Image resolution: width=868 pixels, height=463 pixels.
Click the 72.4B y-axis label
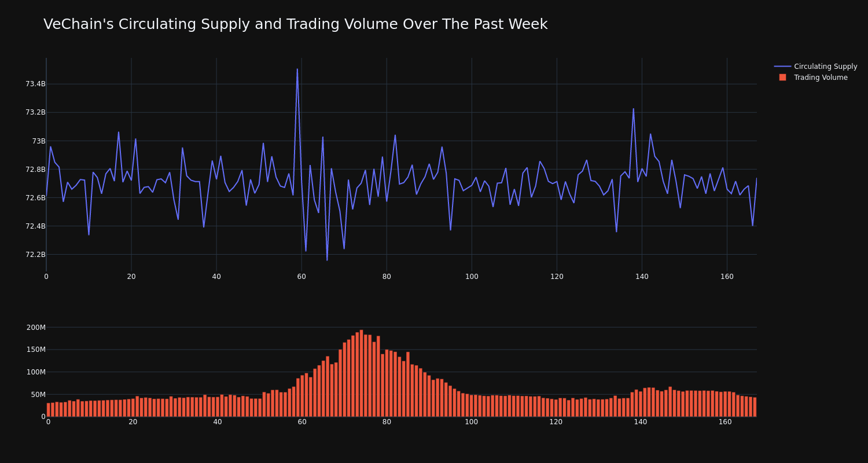[x=35, y=226]
